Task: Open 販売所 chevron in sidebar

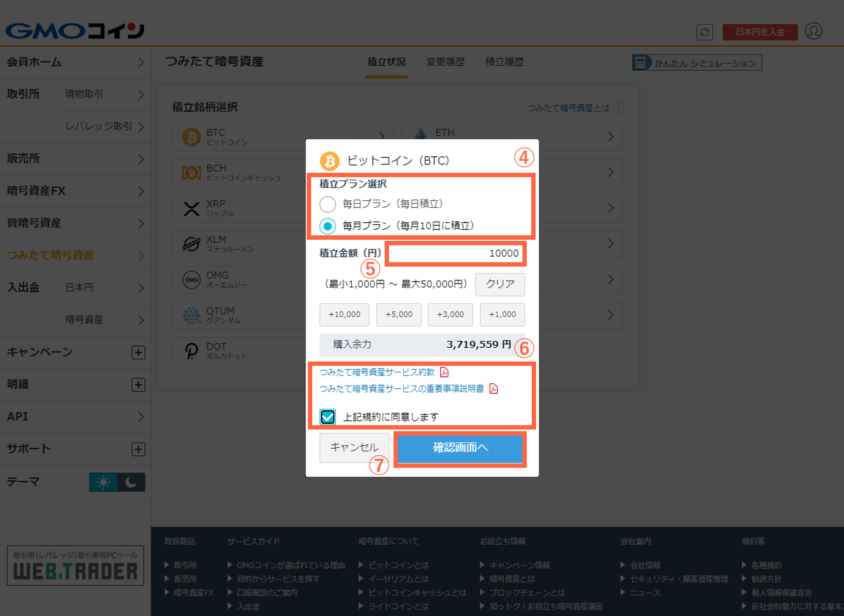Action: (141, 159)
